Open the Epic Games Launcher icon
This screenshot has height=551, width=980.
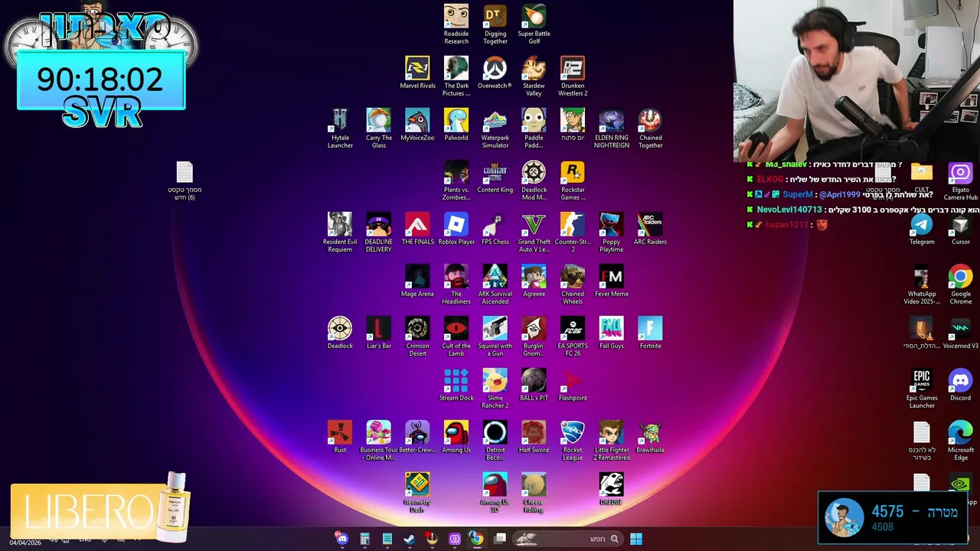[x=922, y=389]
